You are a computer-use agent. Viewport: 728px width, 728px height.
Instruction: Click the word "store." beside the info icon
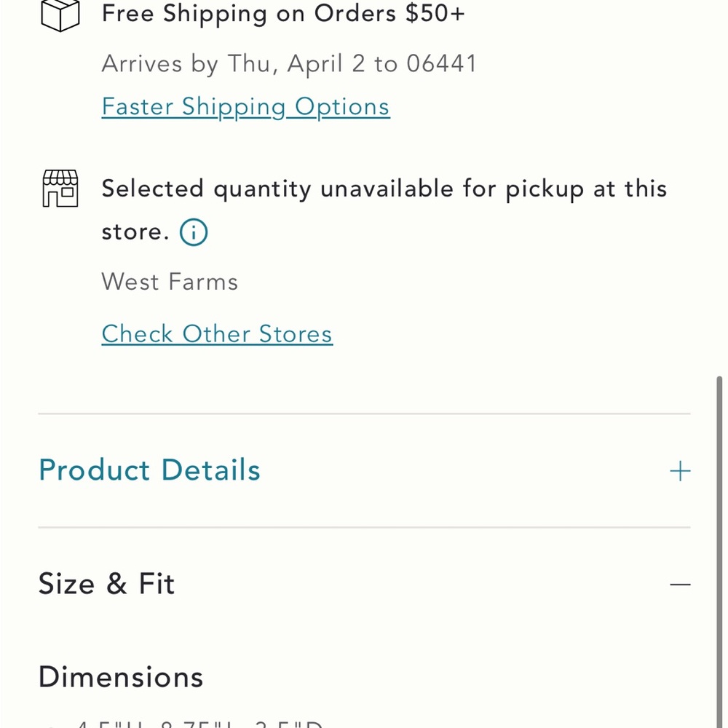click(x=135, y=232)
